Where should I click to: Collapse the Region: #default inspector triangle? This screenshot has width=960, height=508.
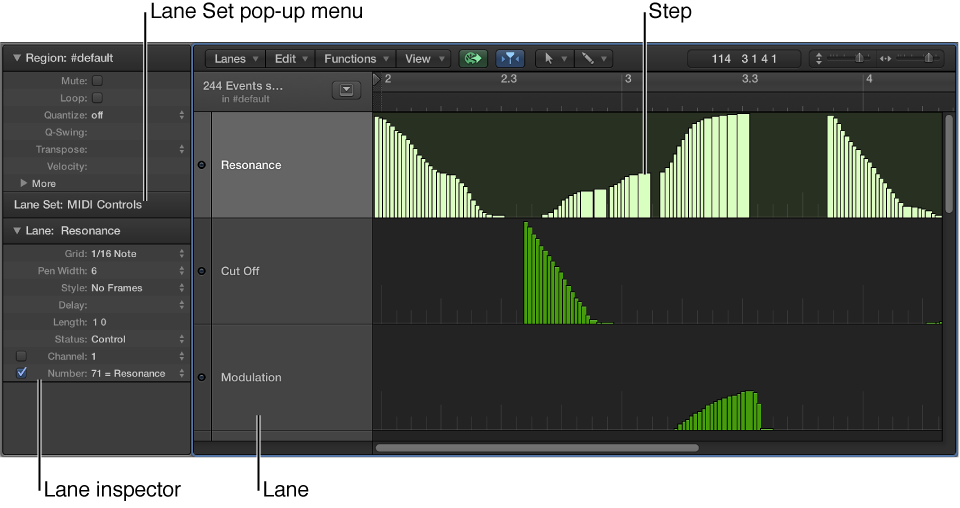pyautogui.click(x=17, y=58)
